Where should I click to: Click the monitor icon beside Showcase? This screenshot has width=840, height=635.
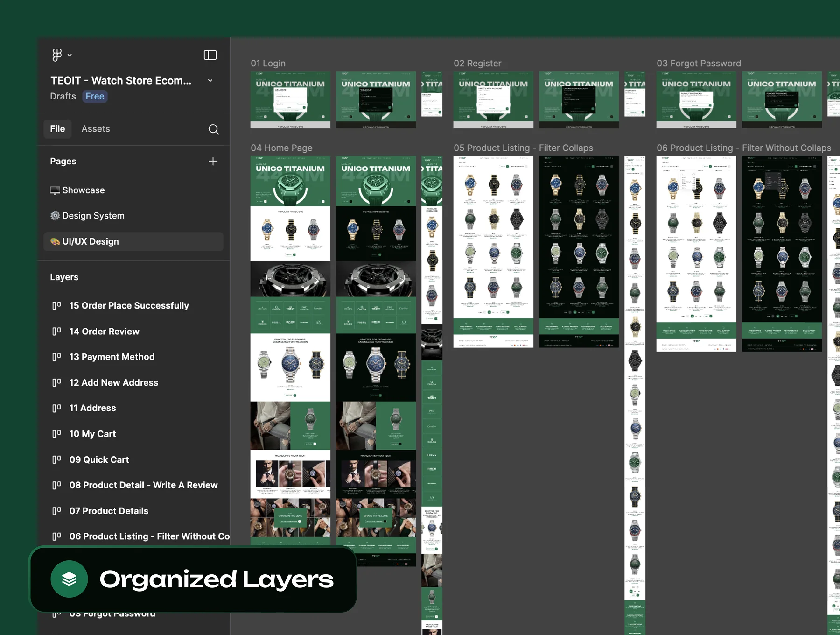[x=55, y=190]
